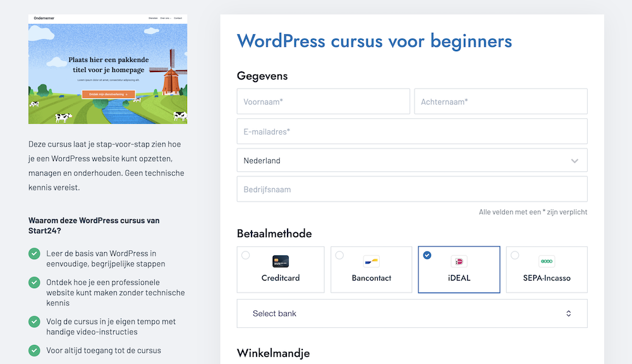Select the SEPA-Incasso radio button
Screen dimensions: 632x364
click(x=515, y=255)
